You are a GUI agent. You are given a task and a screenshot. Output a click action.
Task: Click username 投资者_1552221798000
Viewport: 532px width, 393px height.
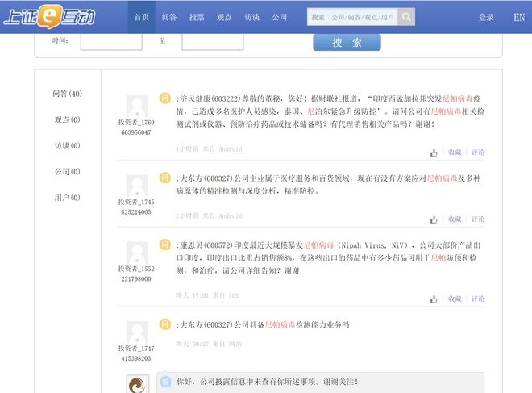coord(136,274)
